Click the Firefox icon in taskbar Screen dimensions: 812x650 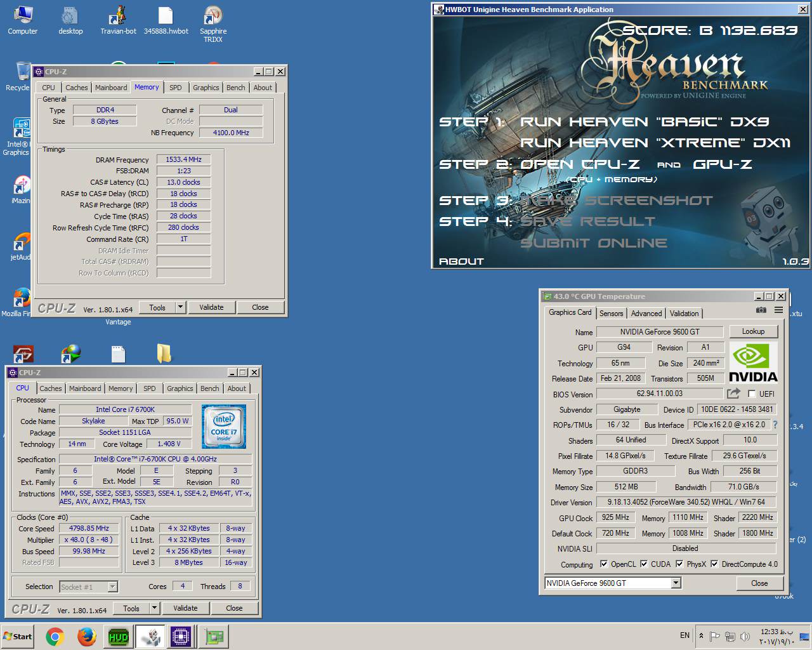point(86,637)
